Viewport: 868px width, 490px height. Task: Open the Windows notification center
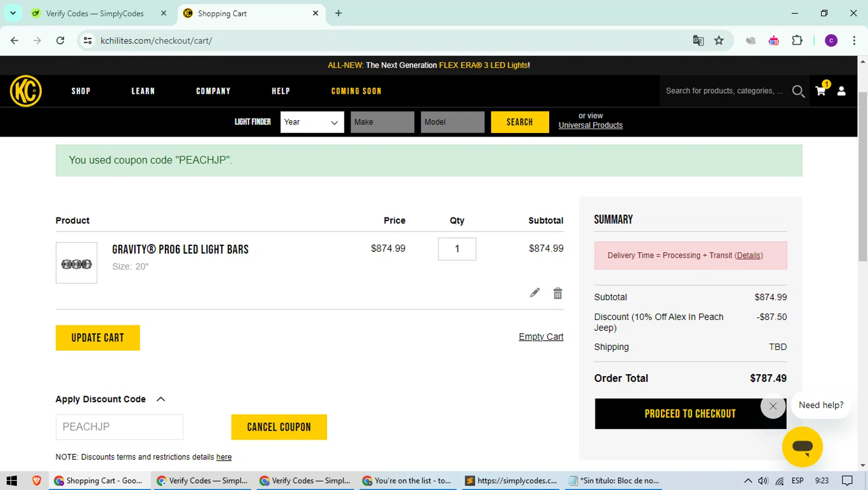tap(847, 481)
